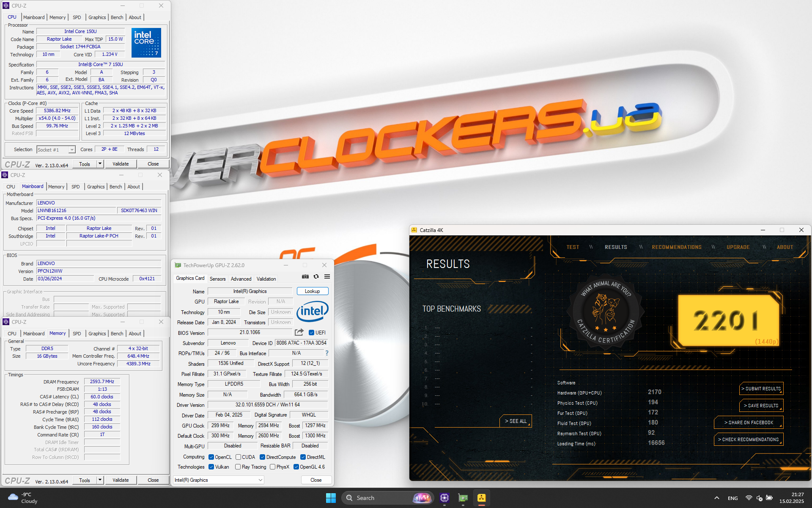Click SAVE RESULTS in Catzilla
This screenshot has width=812, height=508.
761,406
